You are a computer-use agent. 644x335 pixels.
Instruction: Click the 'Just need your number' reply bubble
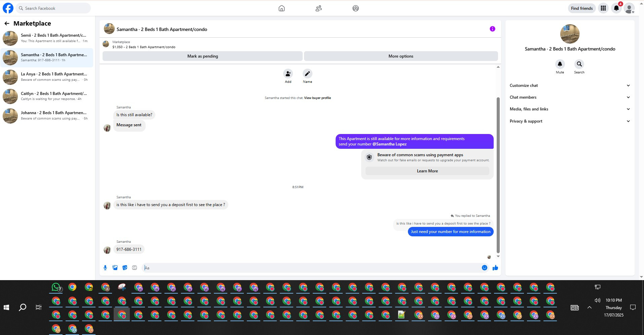point(451,232)
